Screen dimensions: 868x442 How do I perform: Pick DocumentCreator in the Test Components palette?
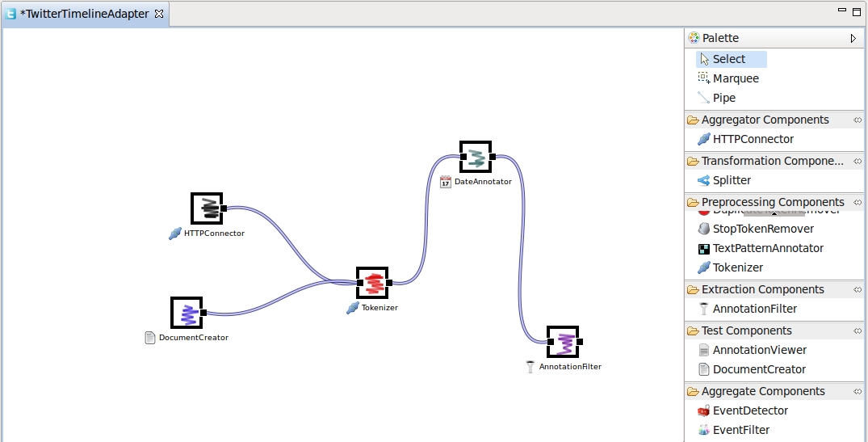pyautogui.click(x=752, y=369)
